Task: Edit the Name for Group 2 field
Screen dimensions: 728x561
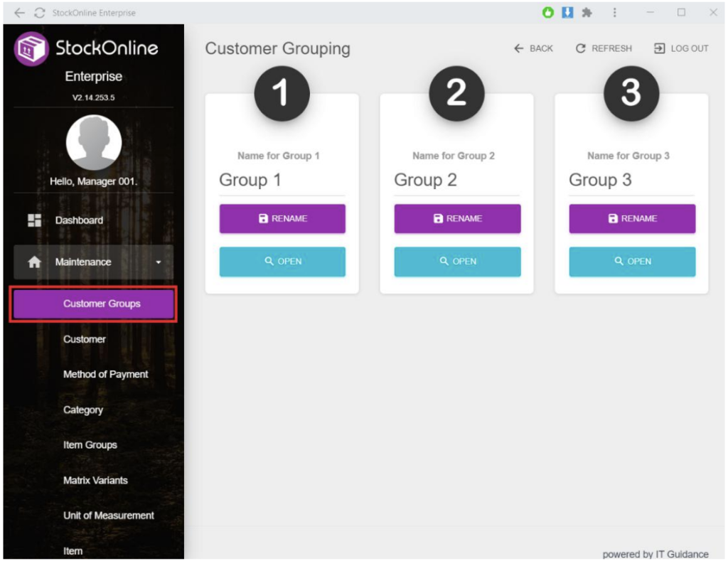Action: 457,181
